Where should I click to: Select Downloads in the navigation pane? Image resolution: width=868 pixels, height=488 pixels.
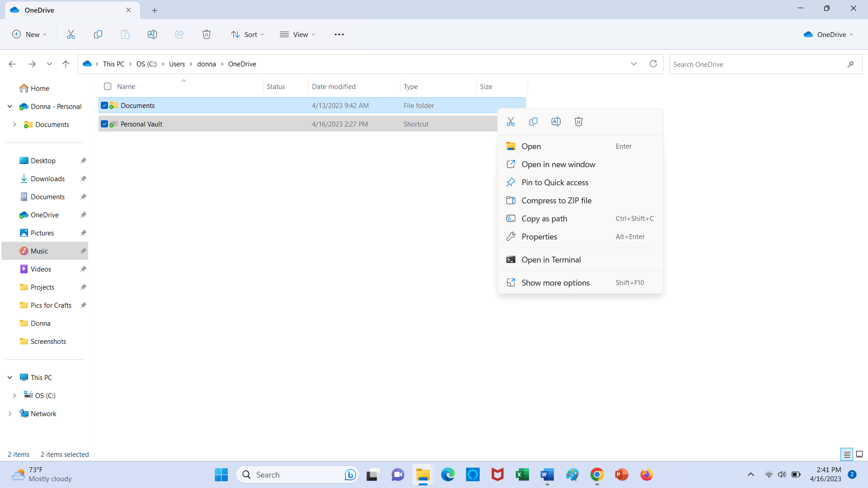[47, 178]
